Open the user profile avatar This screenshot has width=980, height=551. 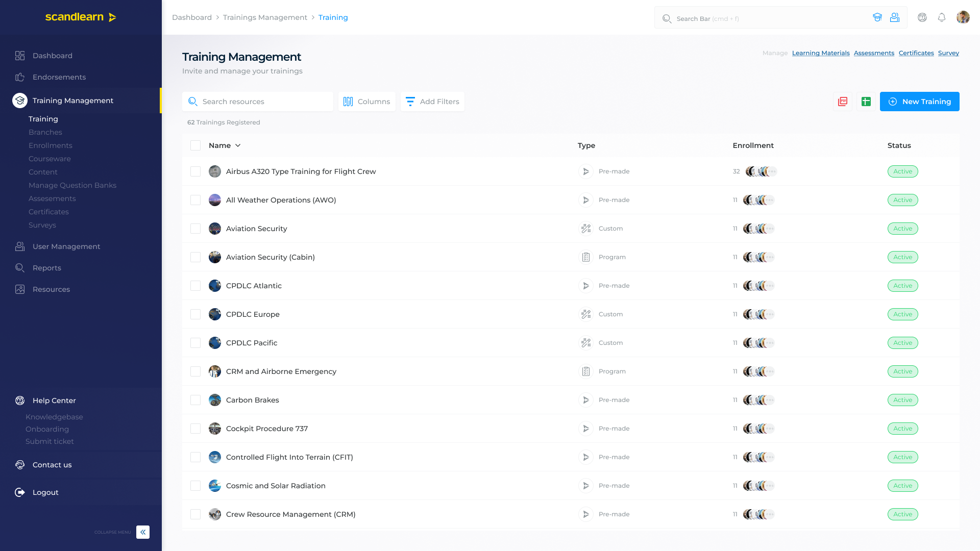963,17
